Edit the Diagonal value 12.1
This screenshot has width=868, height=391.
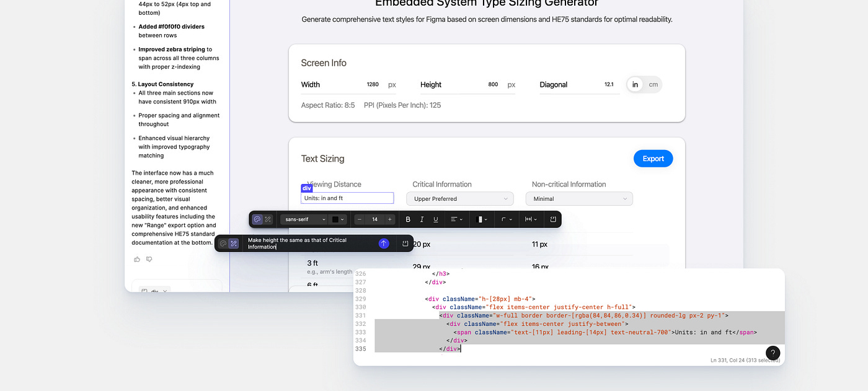pyautogui.click(x=609, y=85)
